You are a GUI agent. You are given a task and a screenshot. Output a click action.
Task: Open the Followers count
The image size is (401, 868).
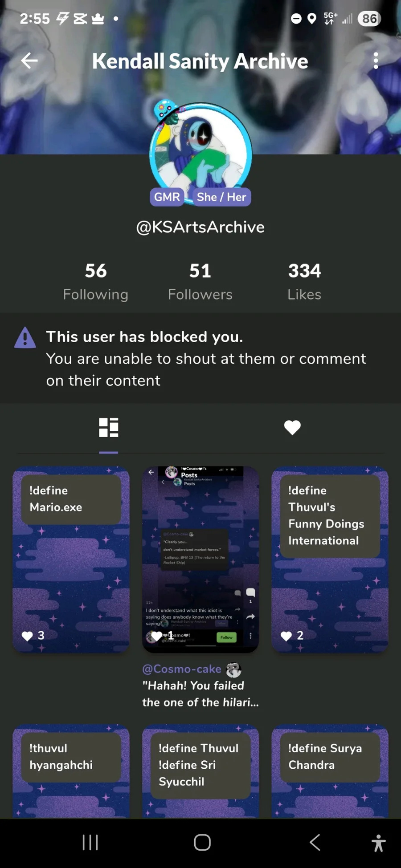(200, 282)
